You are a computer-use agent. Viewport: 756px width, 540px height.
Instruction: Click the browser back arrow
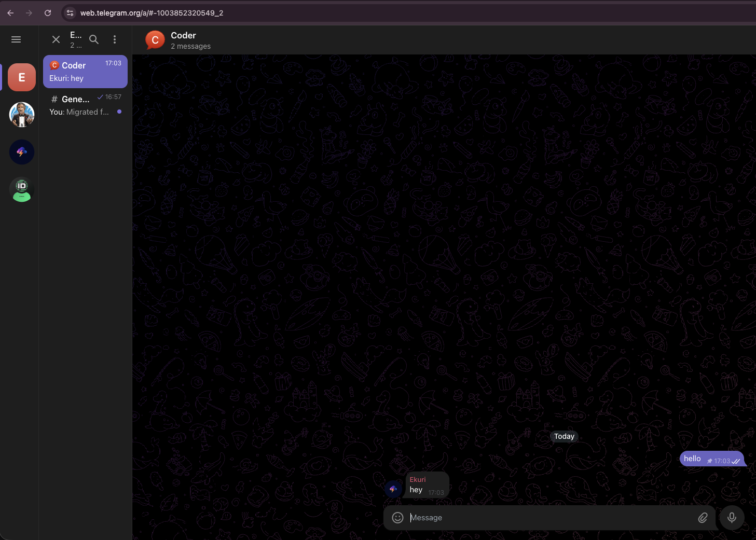[x=10, y=13]
